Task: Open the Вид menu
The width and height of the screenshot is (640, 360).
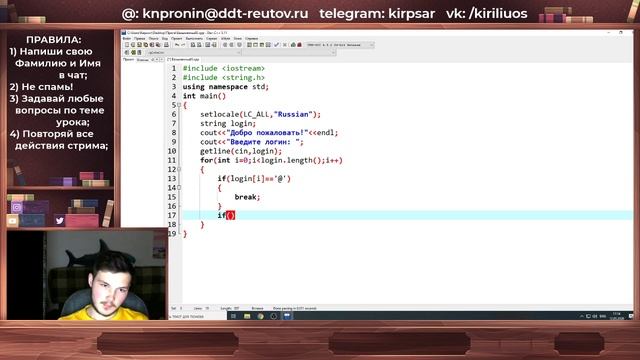Action: (164, 38)
